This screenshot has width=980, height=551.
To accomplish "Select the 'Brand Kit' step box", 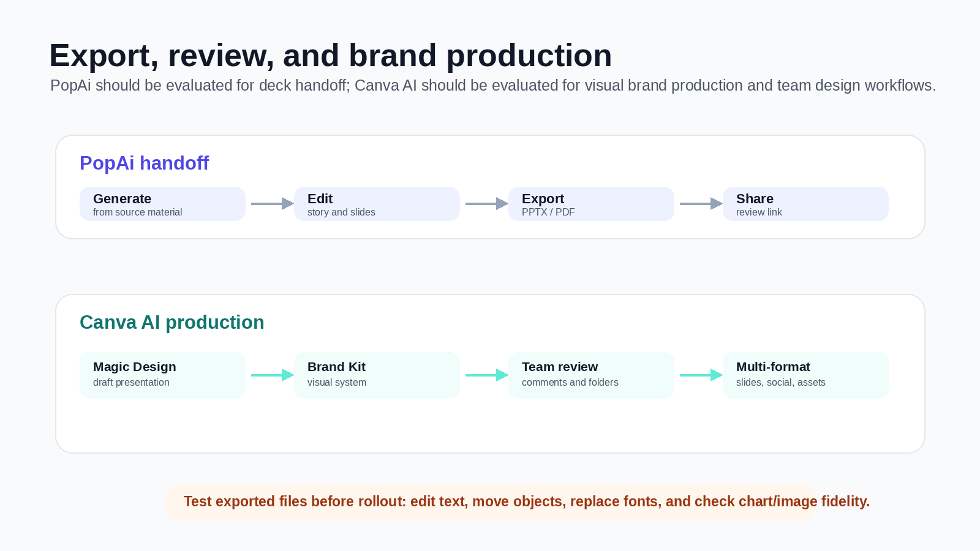I will coord(377,375).
